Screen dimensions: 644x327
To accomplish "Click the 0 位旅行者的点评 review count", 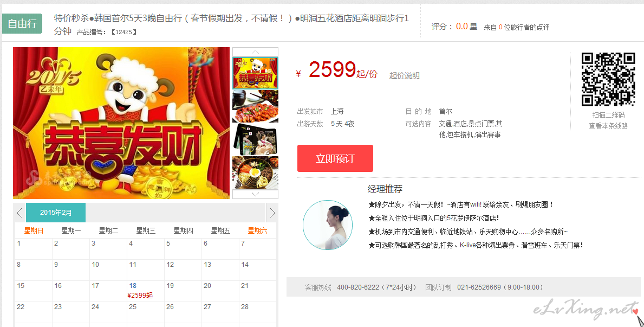I will 524,27.
